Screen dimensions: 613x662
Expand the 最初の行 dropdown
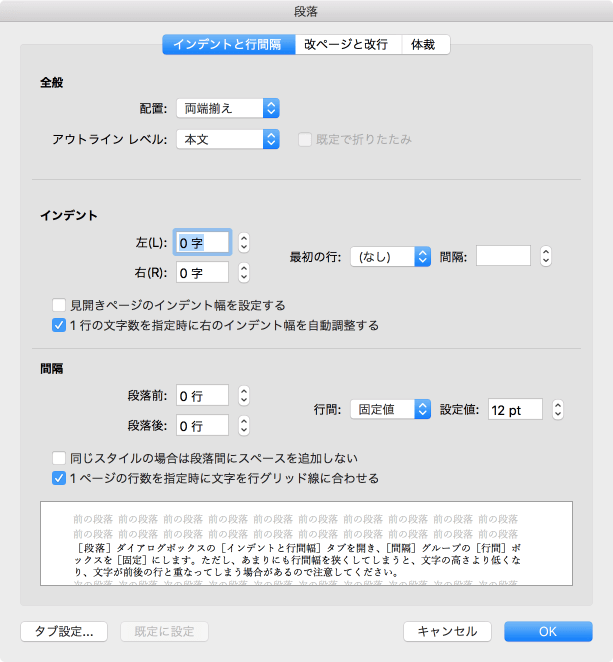tap(390, 256)
